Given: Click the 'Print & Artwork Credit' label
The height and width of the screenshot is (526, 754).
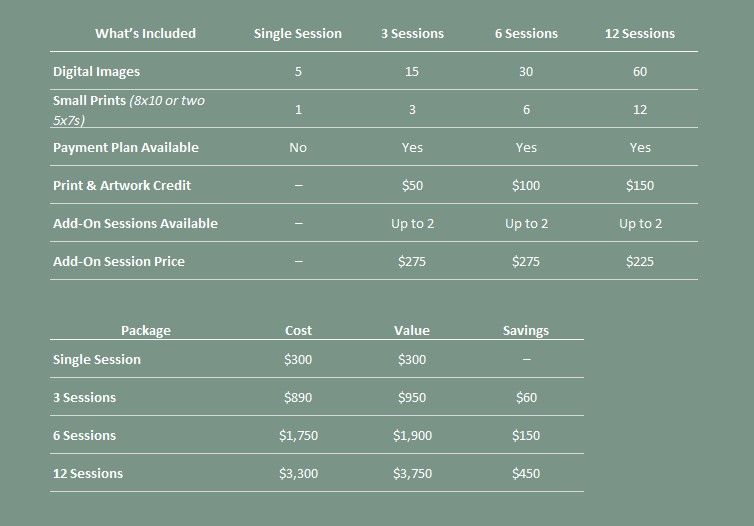Looking at the screenshot, I should [122, 185].
